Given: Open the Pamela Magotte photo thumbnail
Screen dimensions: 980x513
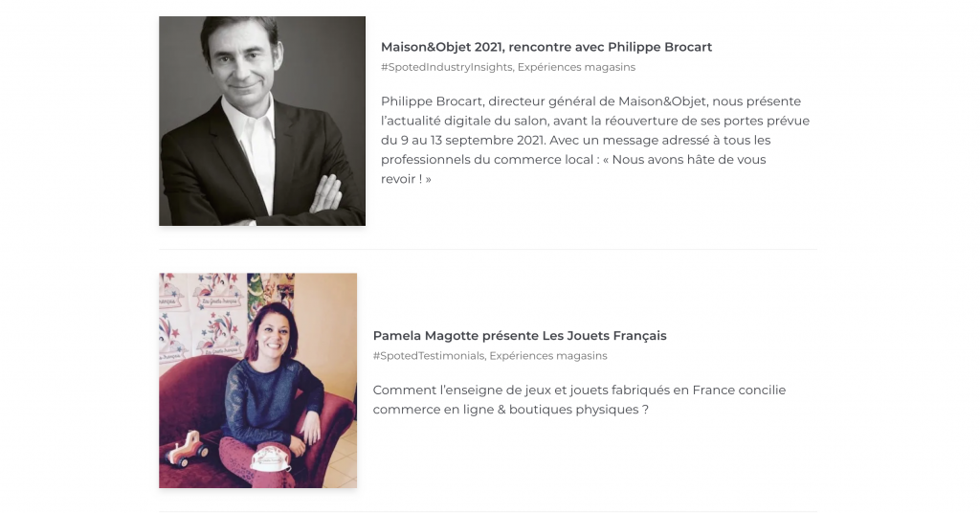Looking at the screenshot, I should (258, 381).
